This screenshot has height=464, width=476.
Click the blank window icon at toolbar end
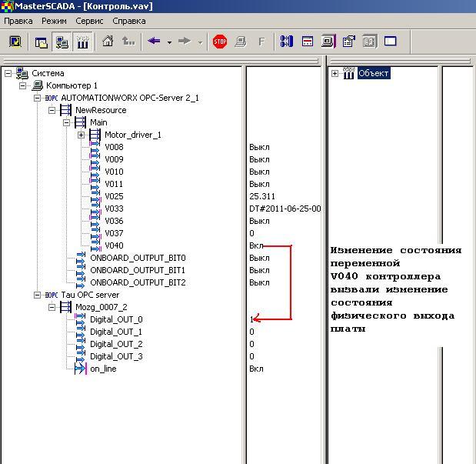click(390, 42)
